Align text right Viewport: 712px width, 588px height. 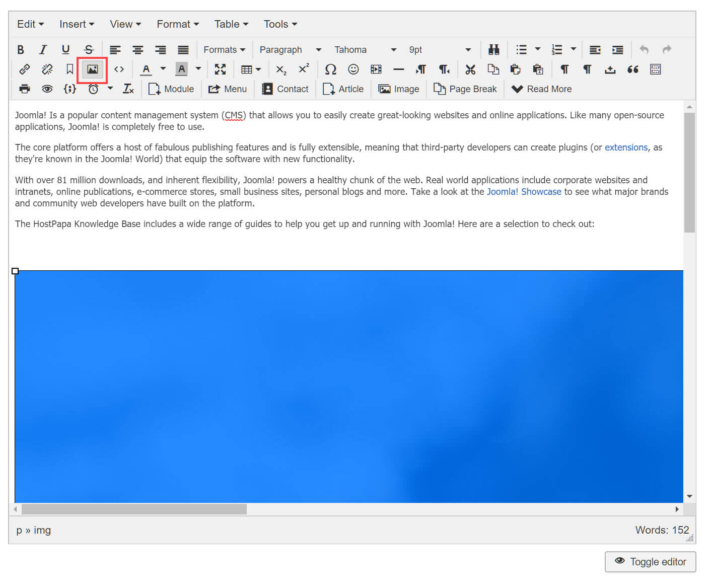point(161,49)
